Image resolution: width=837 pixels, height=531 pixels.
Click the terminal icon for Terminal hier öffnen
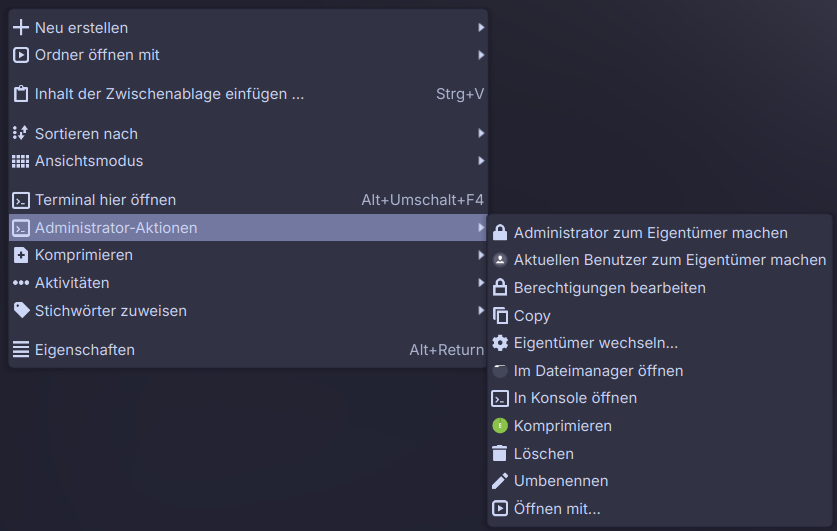coord(20,200)
